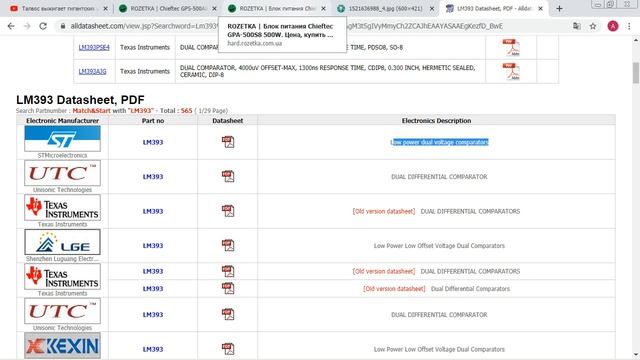
Task: Open datasheet icon for KEXIN LM393
Action: 228,349
